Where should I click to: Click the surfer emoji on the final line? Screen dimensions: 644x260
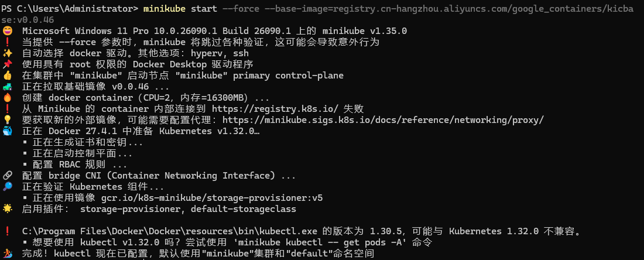(x=7, y=254)
